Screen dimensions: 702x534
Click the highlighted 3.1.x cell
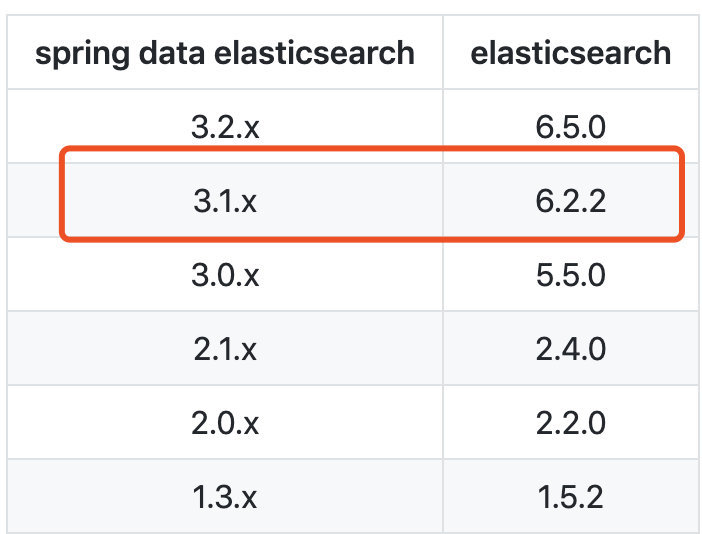point(225,201)
